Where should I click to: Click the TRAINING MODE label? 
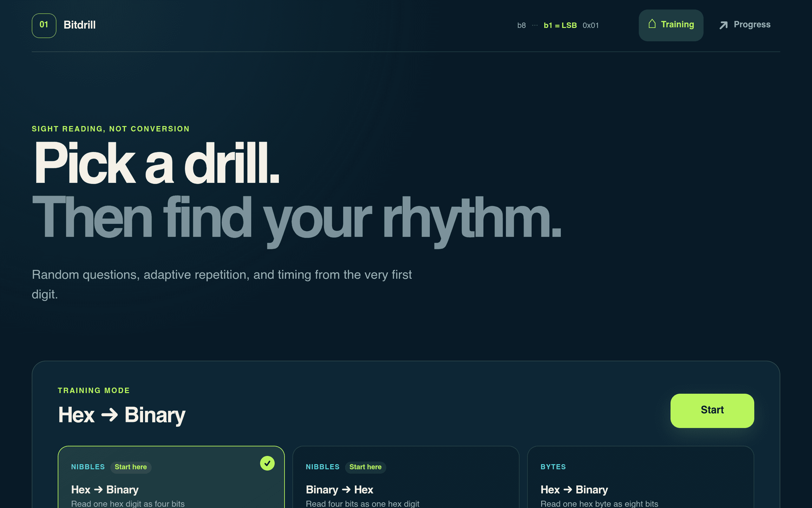pyautogui.click(x=94, y=391)
